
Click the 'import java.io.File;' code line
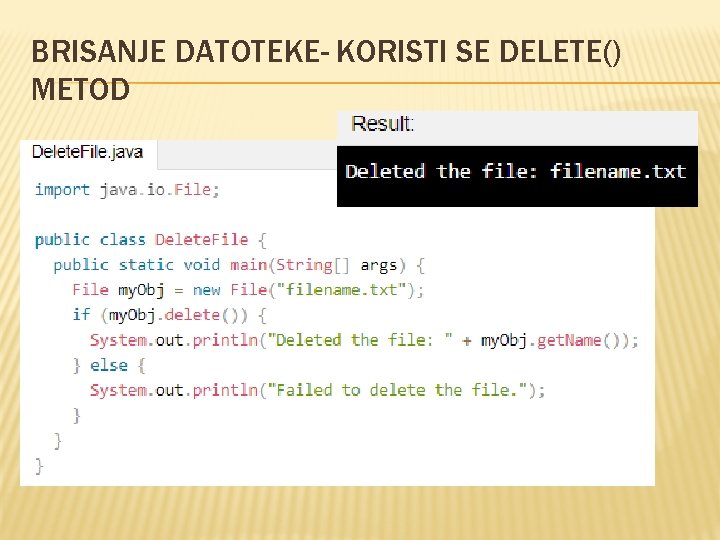pos(127,190)
